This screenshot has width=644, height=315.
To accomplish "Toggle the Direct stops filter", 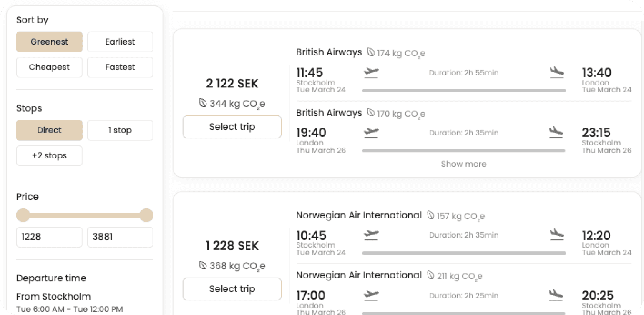I will (x=49, y=130).
